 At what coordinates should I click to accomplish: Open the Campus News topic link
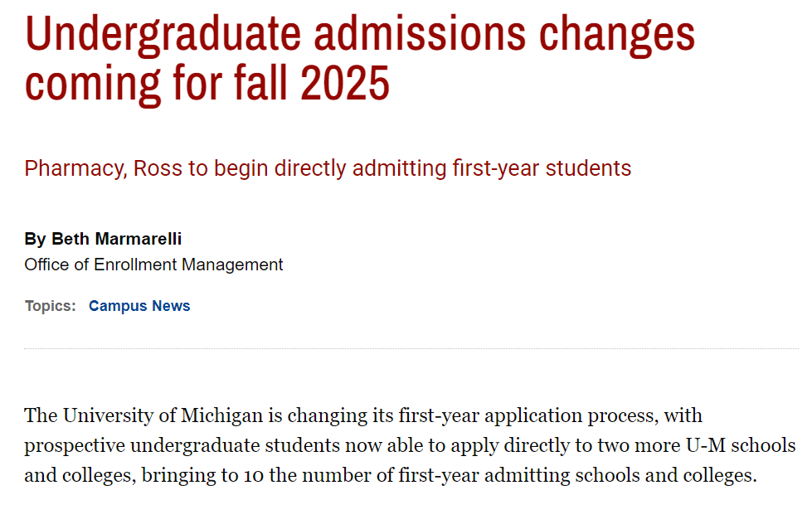coord(139,306)
